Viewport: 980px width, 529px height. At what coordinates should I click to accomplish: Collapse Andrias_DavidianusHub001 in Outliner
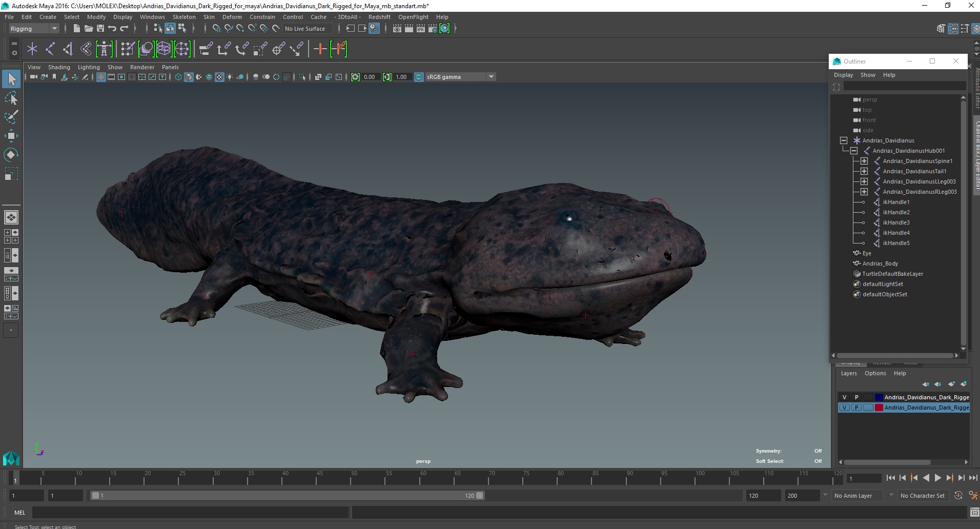(x=854, y=151)
